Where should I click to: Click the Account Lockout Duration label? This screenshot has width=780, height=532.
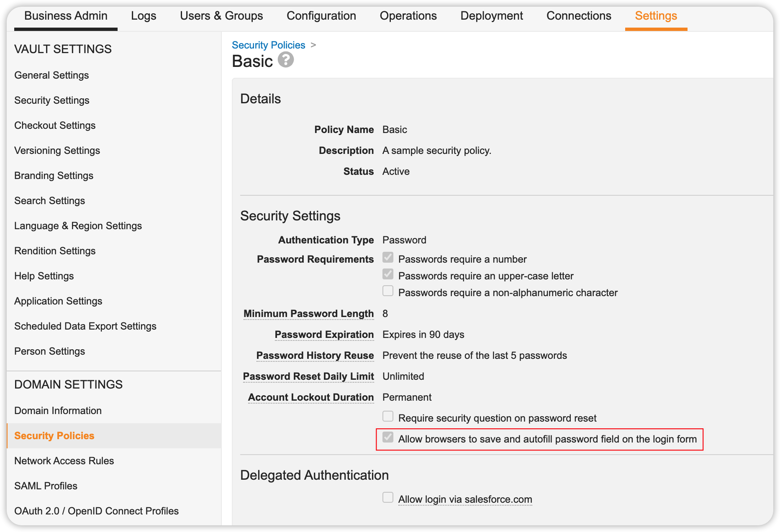(x=310, y=397)
